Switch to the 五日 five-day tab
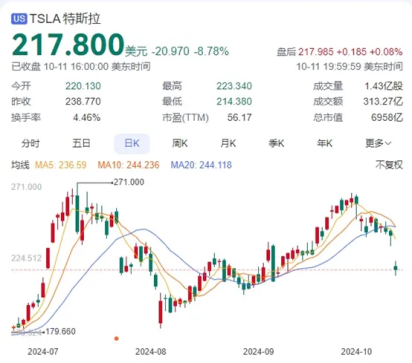The height and width of the screenshot is (363, 412). pyautogui.click(x=81, y=144)
